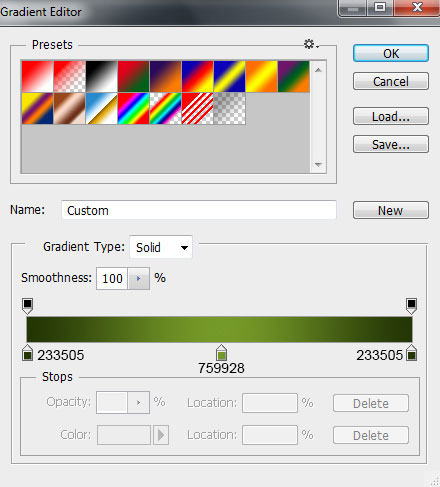Screen dimensions: 440x487
Task: Click the Opacity percentage field
Action: point(112,402)
